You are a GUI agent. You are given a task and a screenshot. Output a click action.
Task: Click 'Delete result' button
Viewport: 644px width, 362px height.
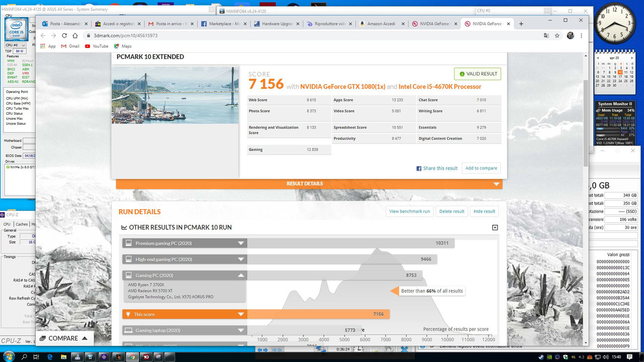452,211
